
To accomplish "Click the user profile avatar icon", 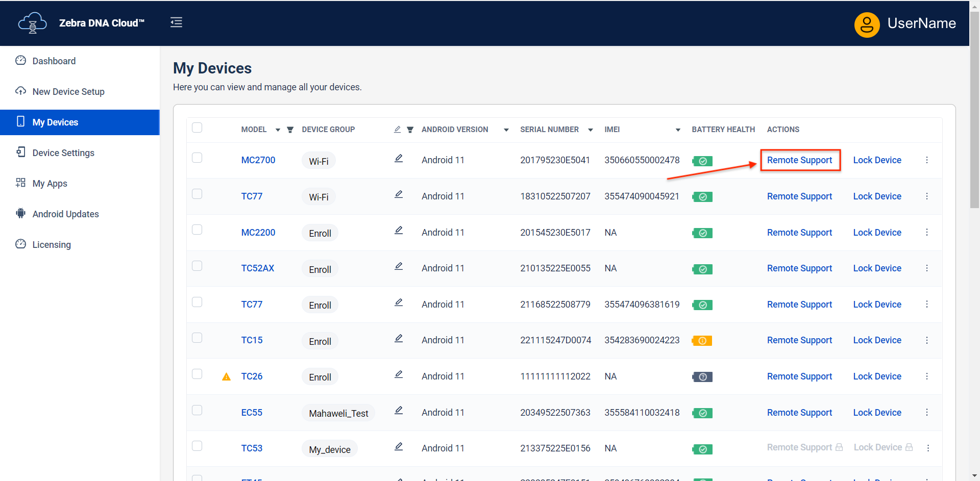I will coord(866,24).
